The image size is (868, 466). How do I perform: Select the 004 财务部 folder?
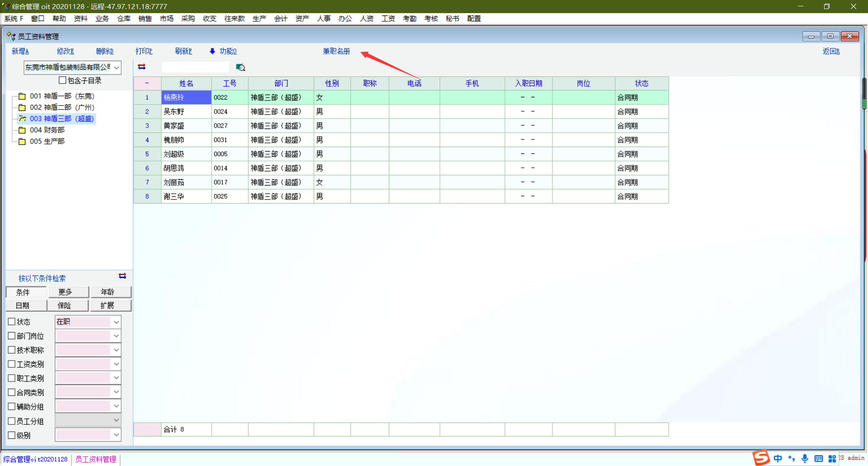click(47, 130)
